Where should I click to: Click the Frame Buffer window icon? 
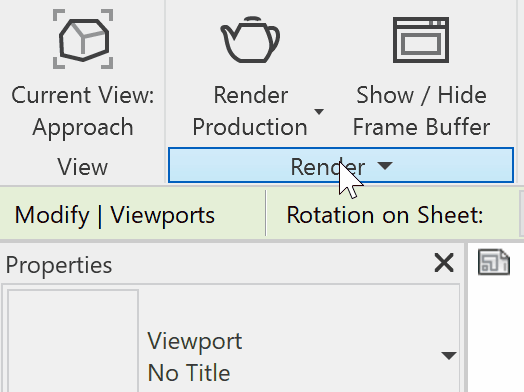pos(421,40)
